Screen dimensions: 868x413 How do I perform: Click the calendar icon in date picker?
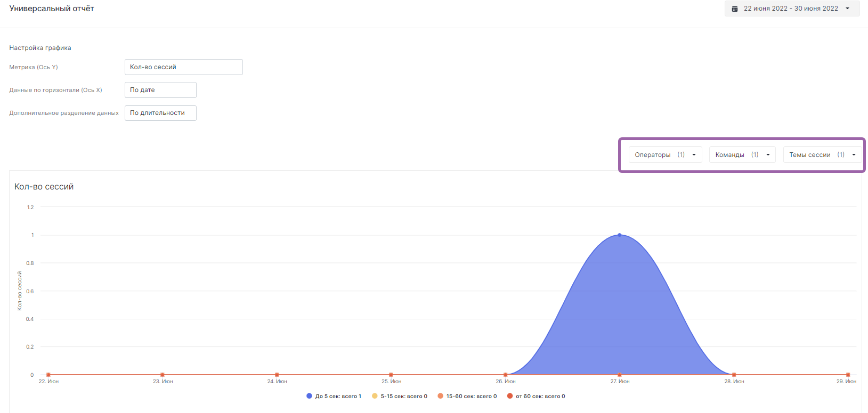tap(735, 9)
